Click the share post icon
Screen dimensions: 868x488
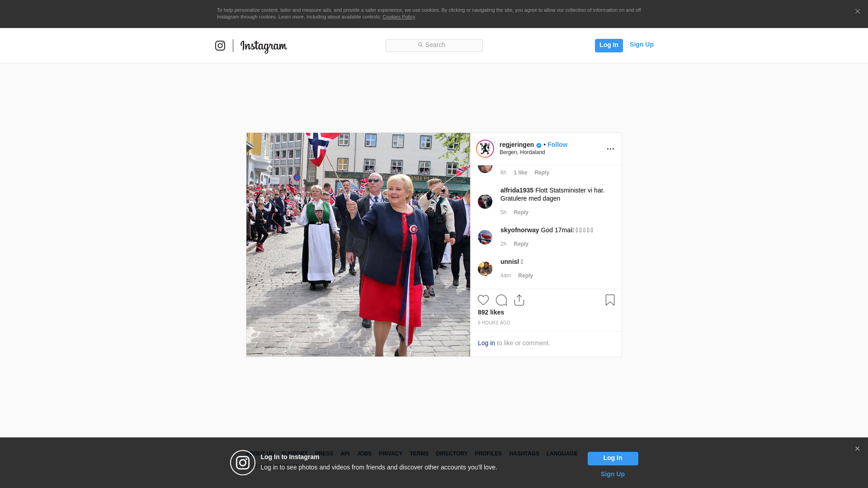tap(519, 300)
